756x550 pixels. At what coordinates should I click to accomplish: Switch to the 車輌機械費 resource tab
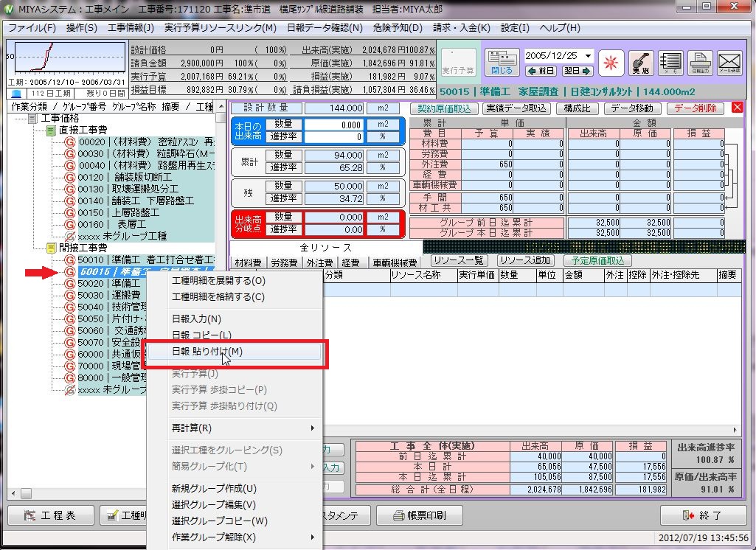click(395, 262)
